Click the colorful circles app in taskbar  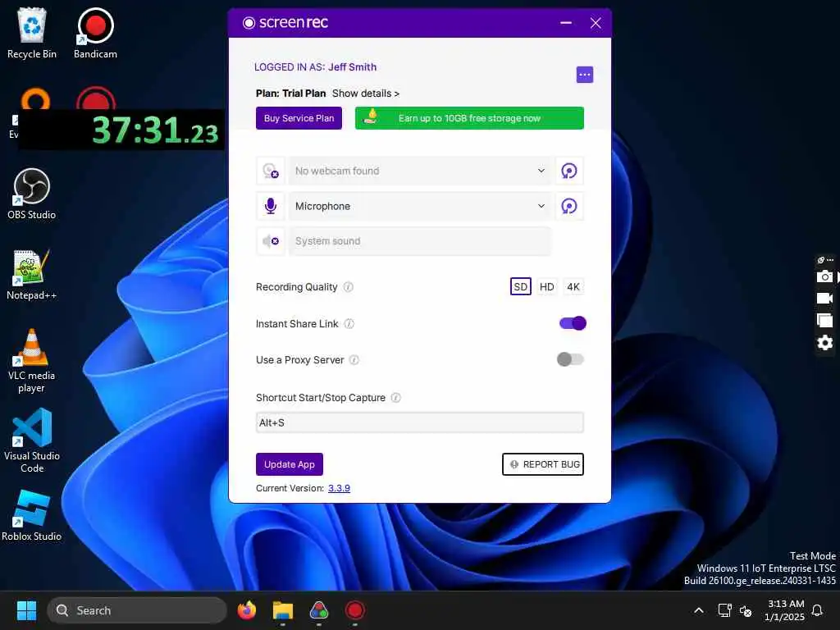point(319,610)
